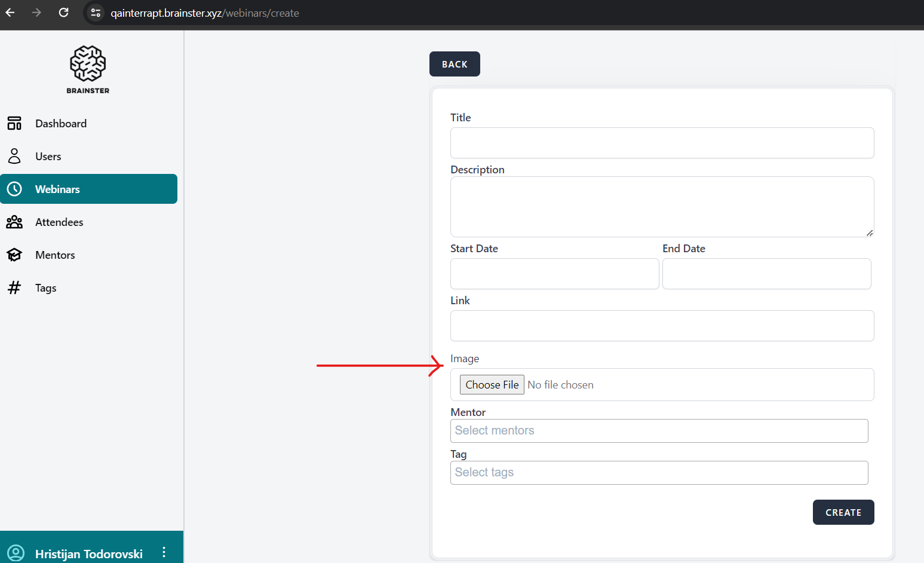This screenshot has height=563, width=924.
Task: Click the Start Date field
Action: point(554,274)
